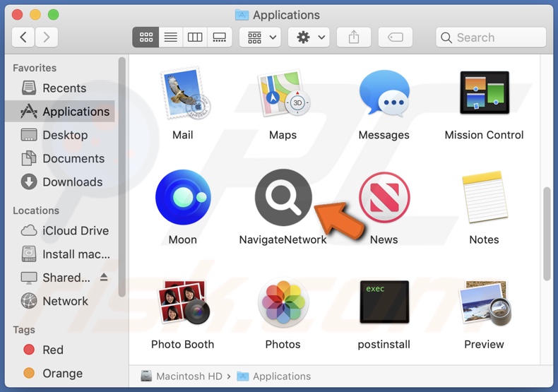The image size is (558, 392).
Task: Open the group-by arrangement dropdown
Action: (x=260, y=37)
